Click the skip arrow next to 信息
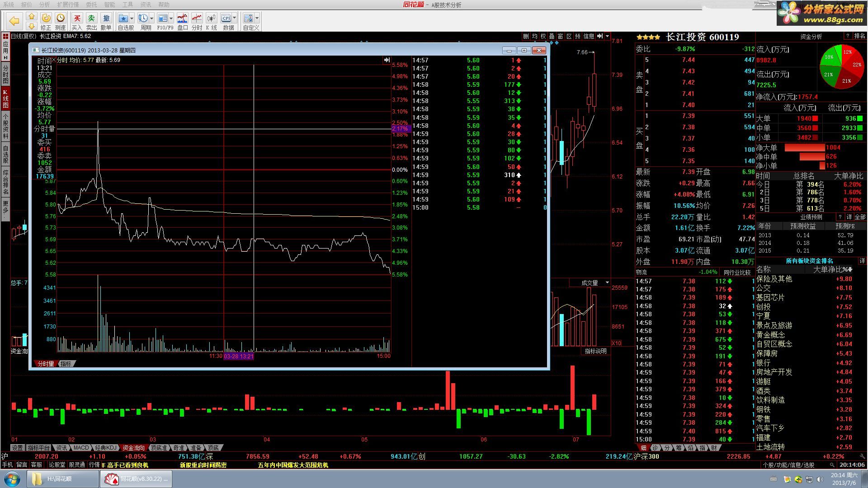 click(600, 36)
